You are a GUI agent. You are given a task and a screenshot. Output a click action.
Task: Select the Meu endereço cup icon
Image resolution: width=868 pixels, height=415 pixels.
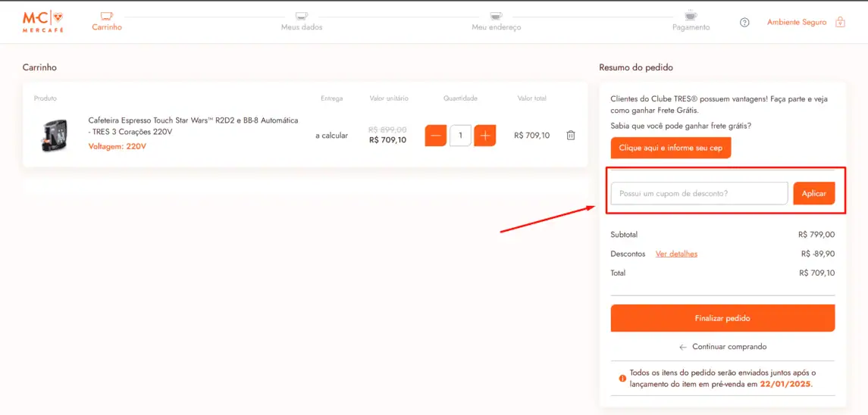pos(496,16)
